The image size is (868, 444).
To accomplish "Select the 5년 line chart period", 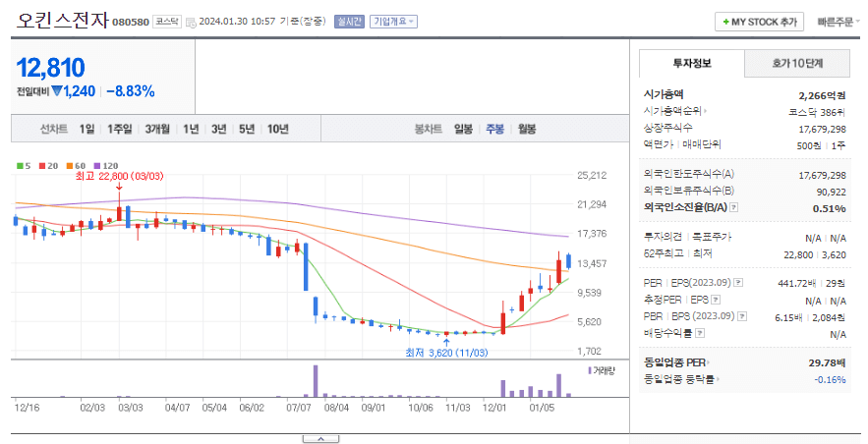I will tap(247, 130).
